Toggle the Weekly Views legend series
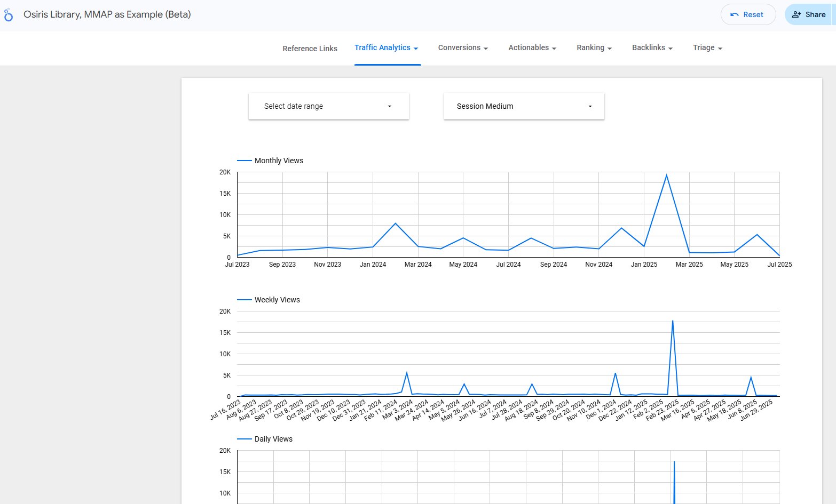Screen dimensions: 836x504 tap(277, 300)
